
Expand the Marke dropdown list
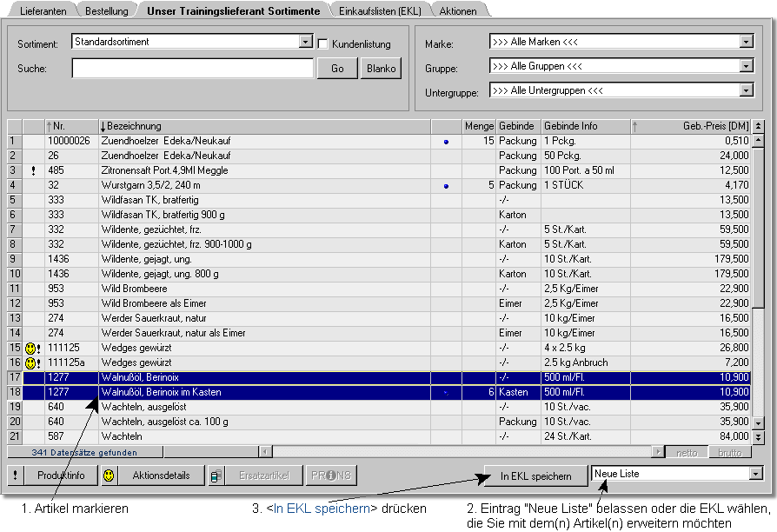tap(747, 42)
